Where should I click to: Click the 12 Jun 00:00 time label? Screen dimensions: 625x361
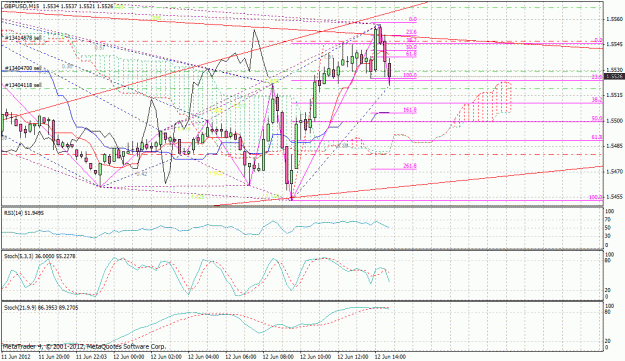128,357
